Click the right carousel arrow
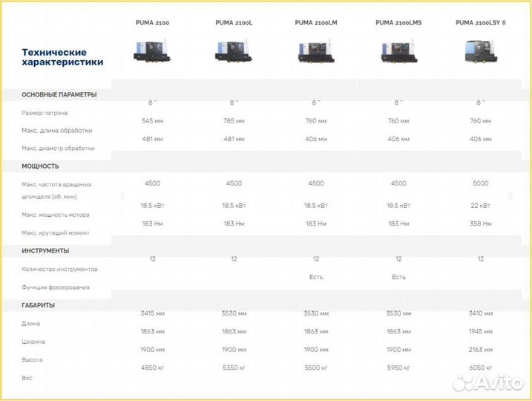 pos(510,195)
